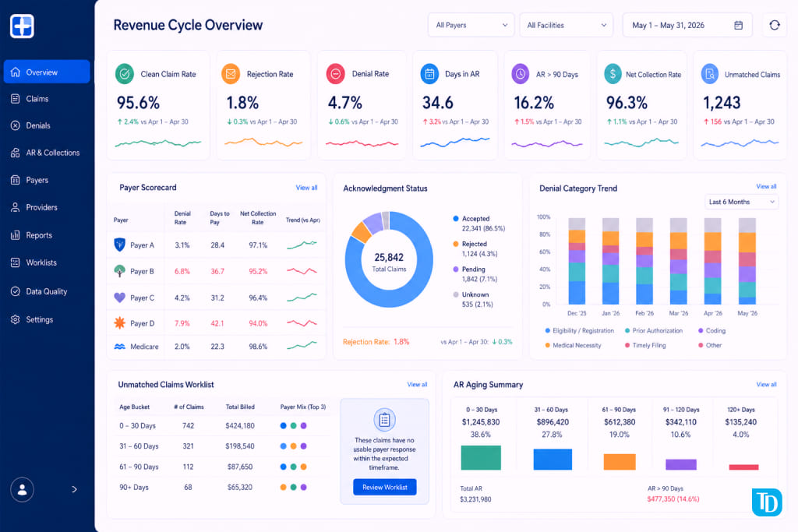Click the Settings gear icon

click(16, 319)
